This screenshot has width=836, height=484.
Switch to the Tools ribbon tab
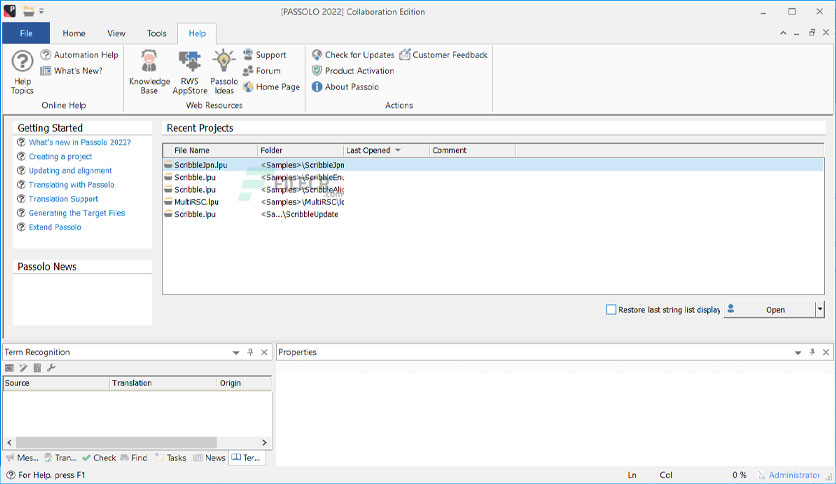[157, 33]
